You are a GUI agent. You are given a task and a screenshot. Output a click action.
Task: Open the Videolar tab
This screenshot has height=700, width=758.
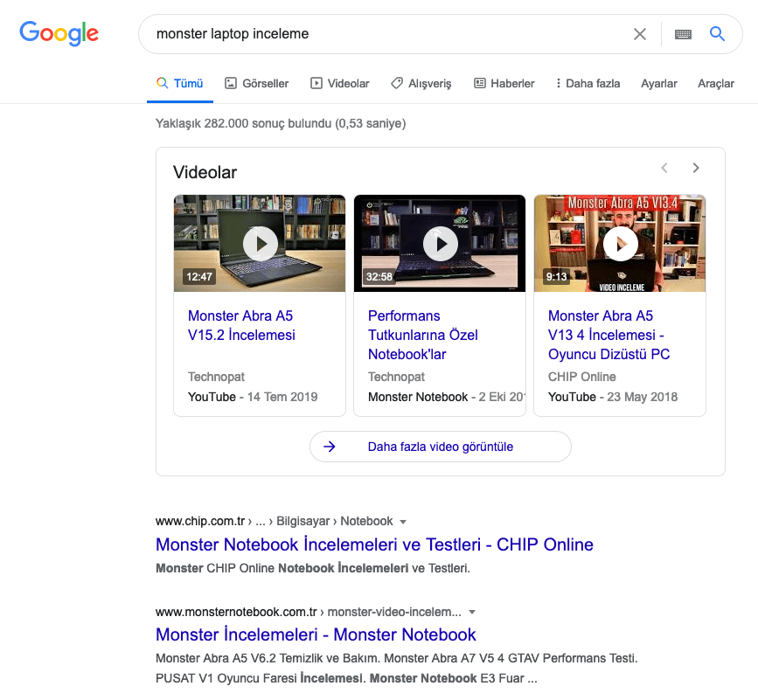pos(340,83)
